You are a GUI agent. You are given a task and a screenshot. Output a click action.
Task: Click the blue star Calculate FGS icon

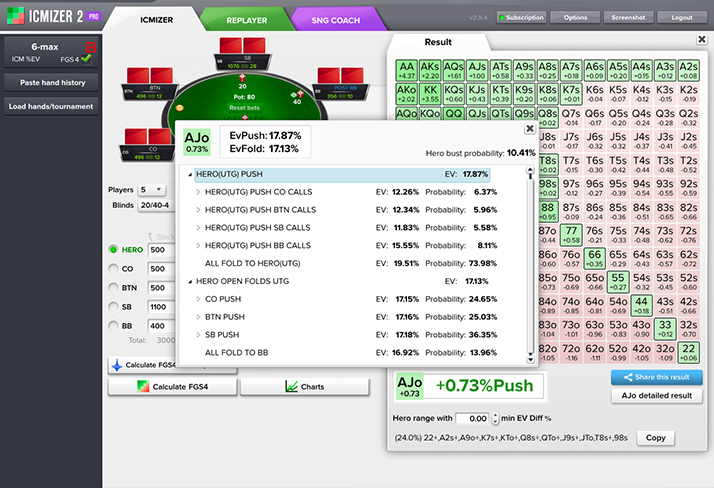[x=117, y=365]
